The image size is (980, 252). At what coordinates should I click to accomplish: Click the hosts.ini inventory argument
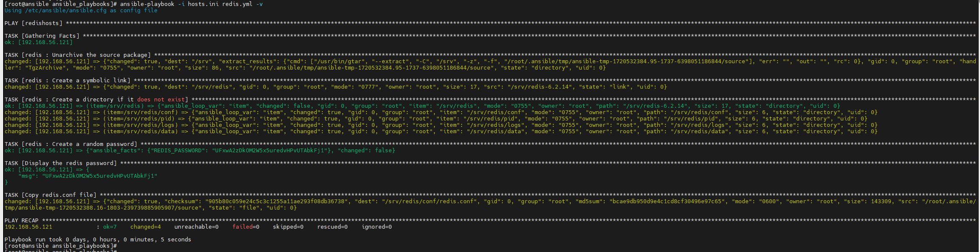(203, 4)
